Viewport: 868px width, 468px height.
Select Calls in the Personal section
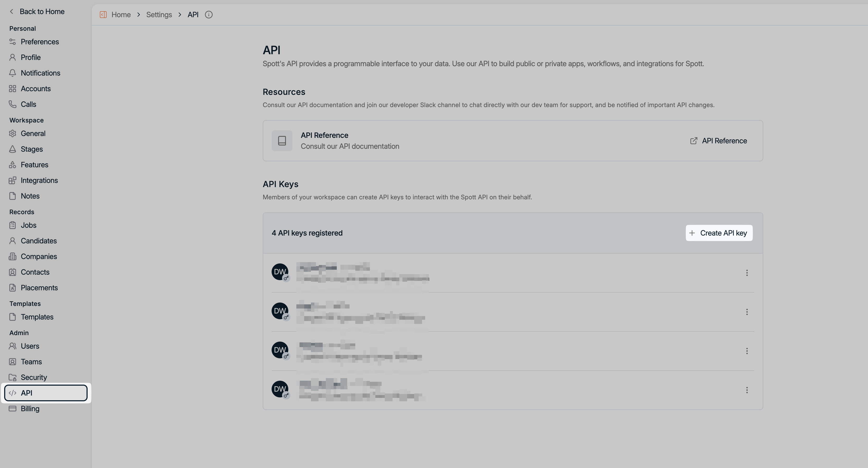pos(28,104)
